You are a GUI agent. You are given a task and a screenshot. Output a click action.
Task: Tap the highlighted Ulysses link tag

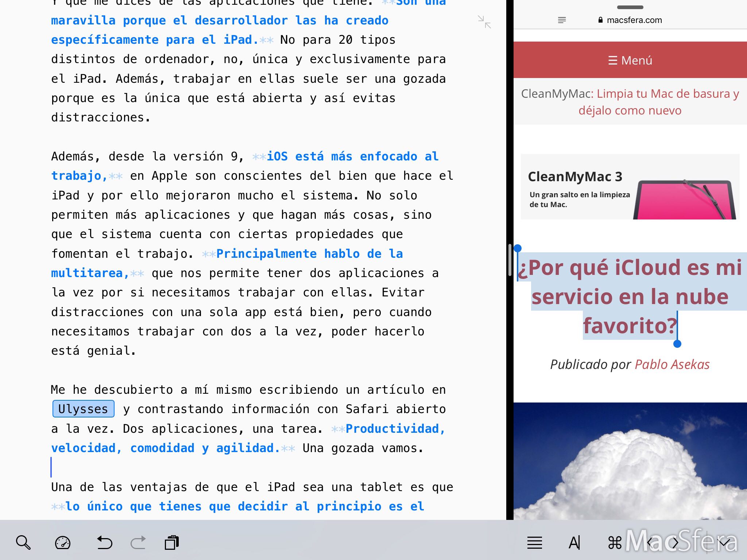coord(84,409)
